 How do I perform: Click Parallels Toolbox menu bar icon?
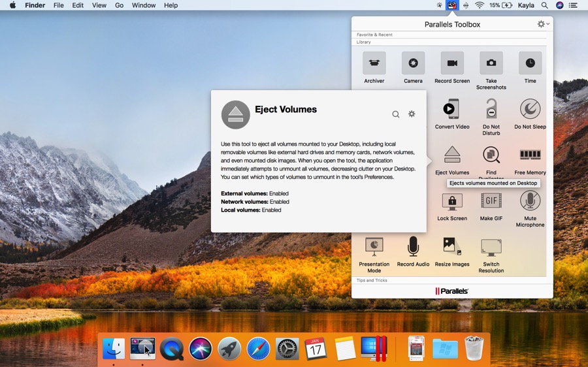(452, 5)
